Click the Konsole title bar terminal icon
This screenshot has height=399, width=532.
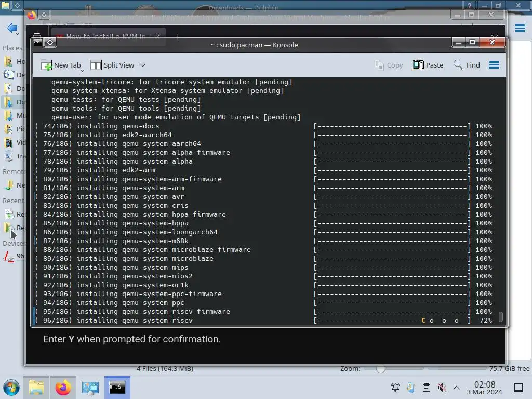tap(37, 42)
